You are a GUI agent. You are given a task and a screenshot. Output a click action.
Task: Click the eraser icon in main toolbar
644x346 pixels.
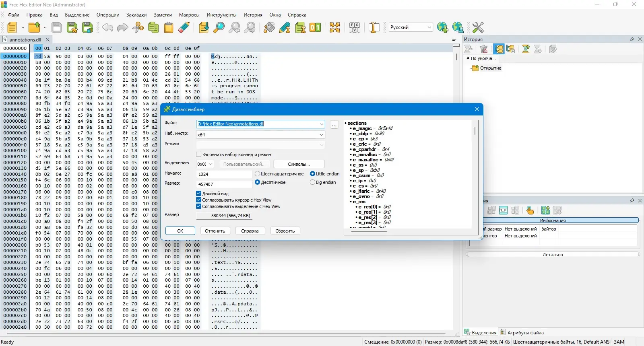(184, 27)
